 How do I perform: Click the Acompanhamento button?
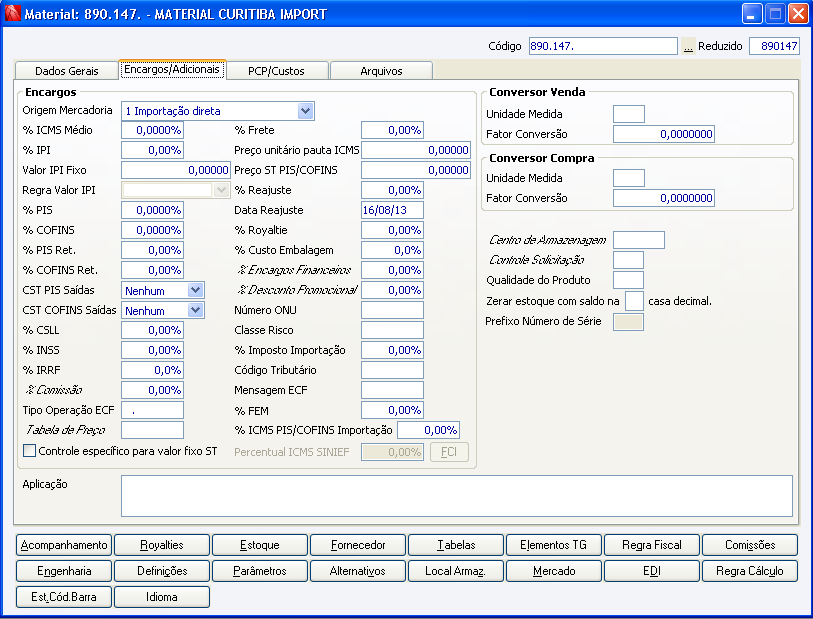64,545
